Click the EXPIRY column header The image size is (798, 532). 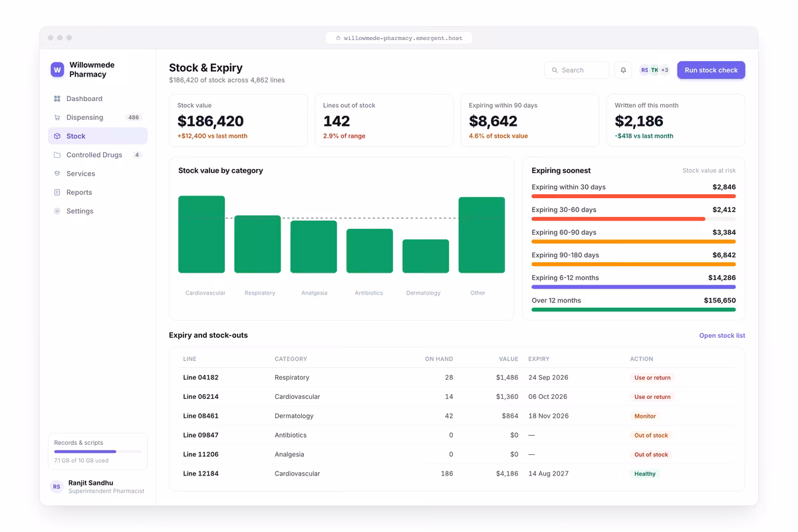[x=539, y=359]
